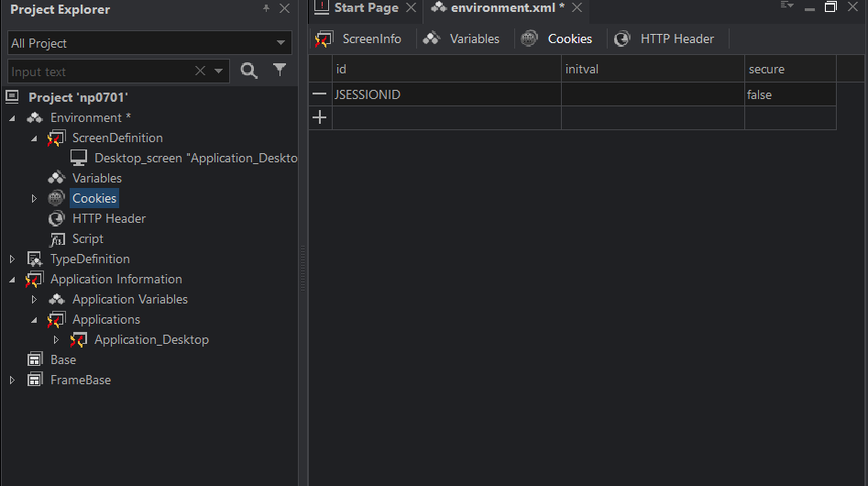The height and width of the screenshot is (486, 868).
Task: Click the Application Information tree icon
Action: click(x=34, y=279)
